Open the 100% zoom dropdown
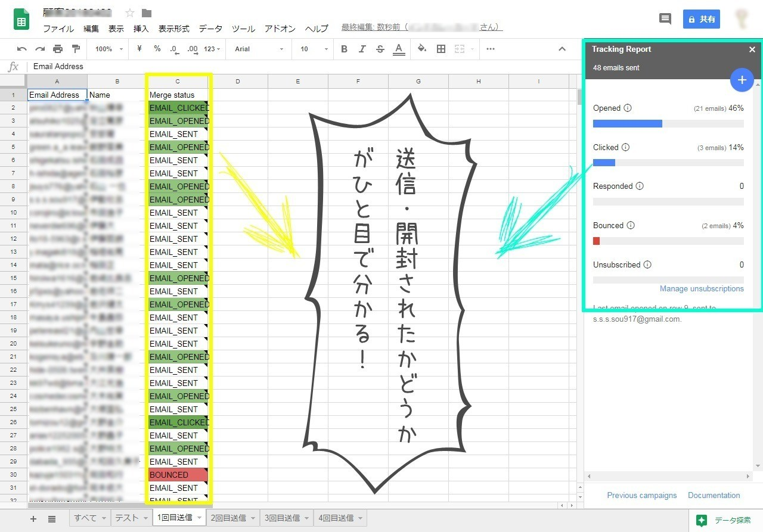Viewport: 763px width, 532px height. click(x=109, y=49)
